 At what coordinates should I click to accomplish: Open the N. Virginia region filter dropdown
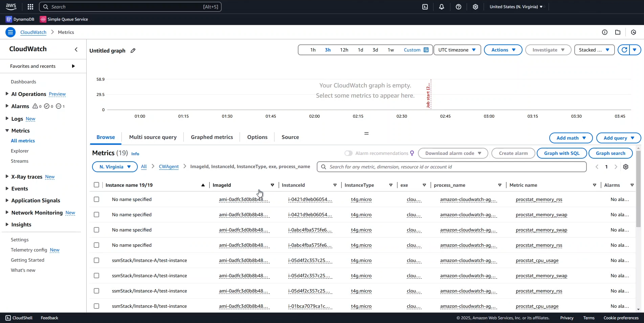pyautogui.click(x=115, y=167)
